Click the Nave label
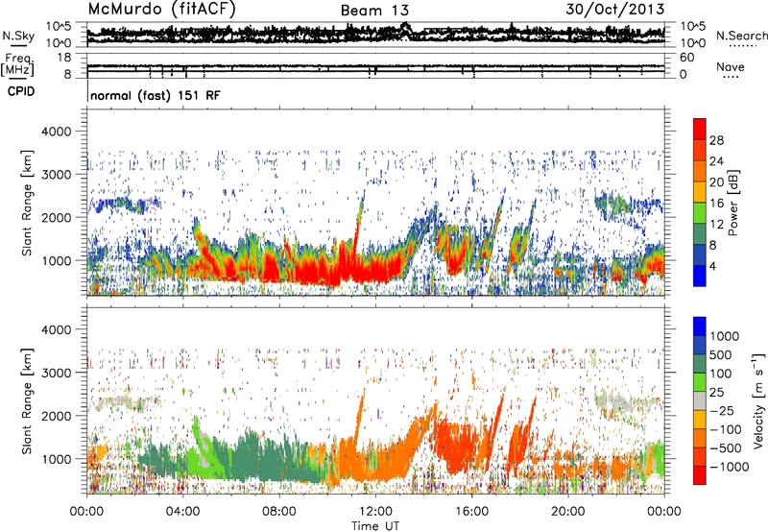Screen dimensions: 768x532 (x=730, y=66)
